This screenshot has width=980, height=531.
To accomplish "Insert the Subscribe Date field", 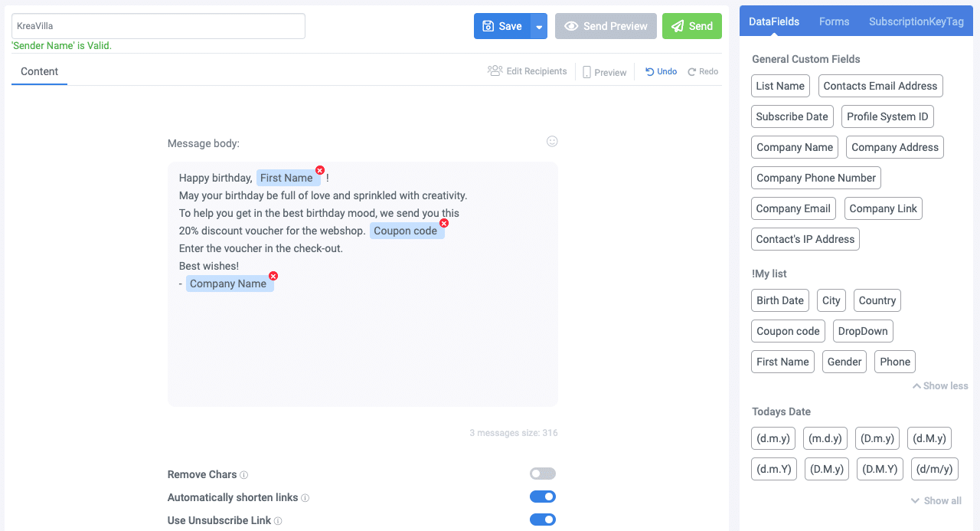I will [x=792, y=116].
